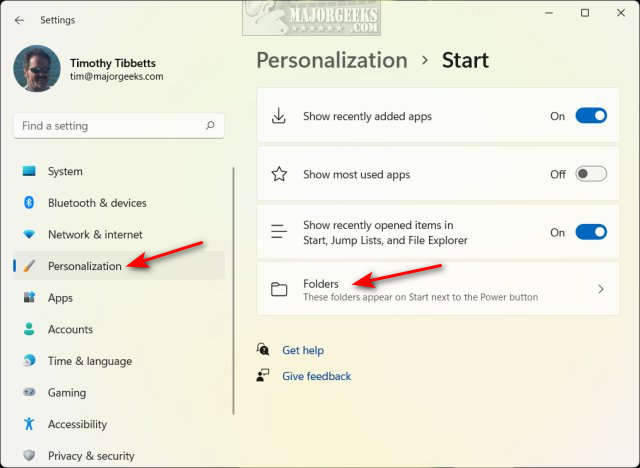This screenshot has height=468, width=640.
Task: Click the Bluetooth & devices icon
Action: point(29,203)
